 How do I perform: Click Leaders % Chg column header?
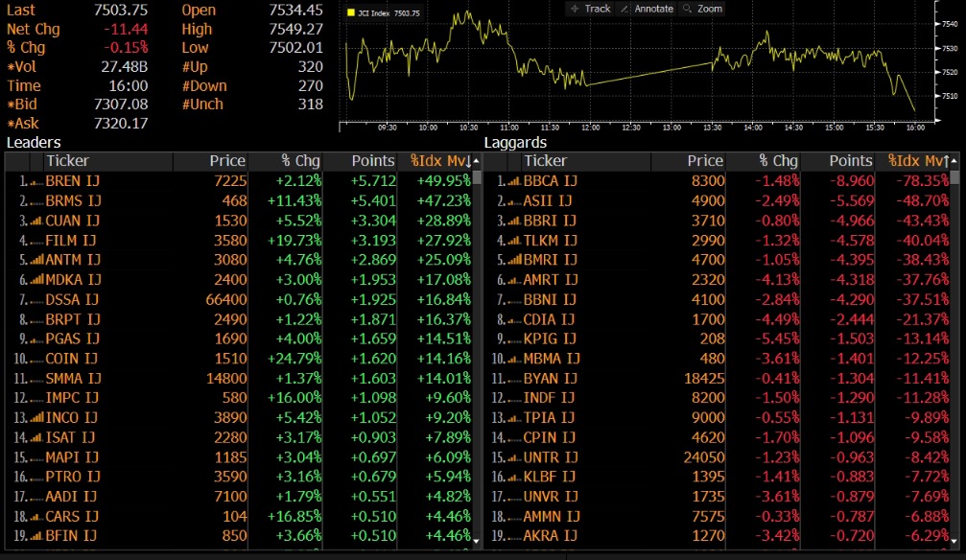pyautogui.click(x=300, y=161)
